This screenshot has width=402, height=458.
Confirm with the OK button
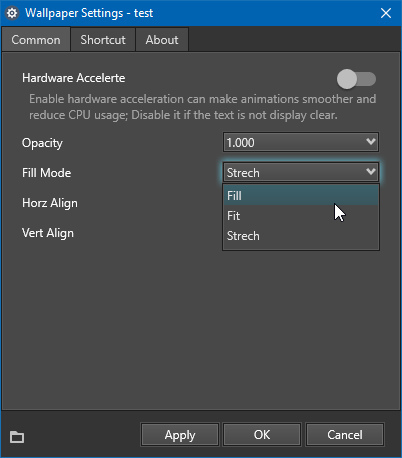(262, 435)
